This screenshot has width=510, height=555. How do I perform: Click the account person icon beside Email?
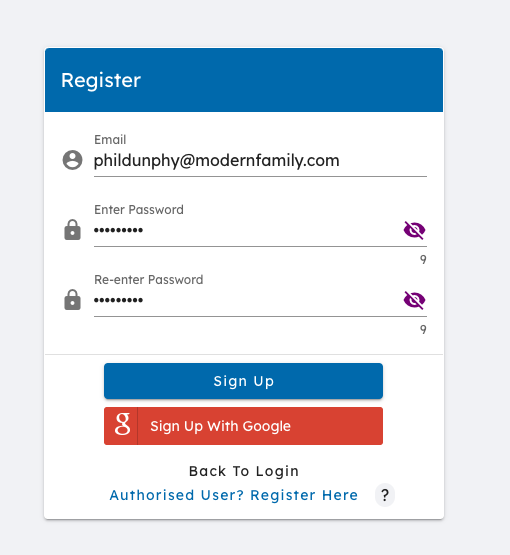73,160
